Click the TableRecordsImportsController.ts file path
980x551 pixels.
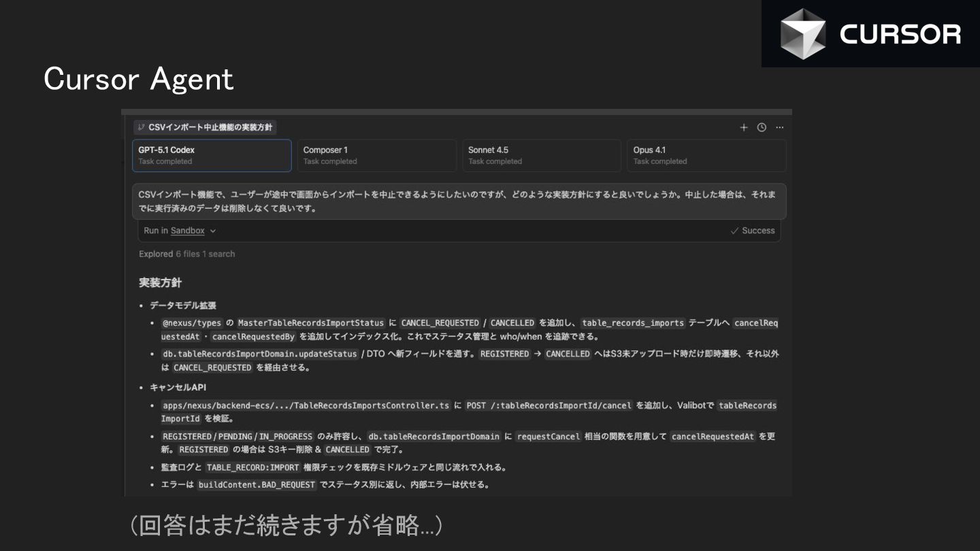coord(306,405)
